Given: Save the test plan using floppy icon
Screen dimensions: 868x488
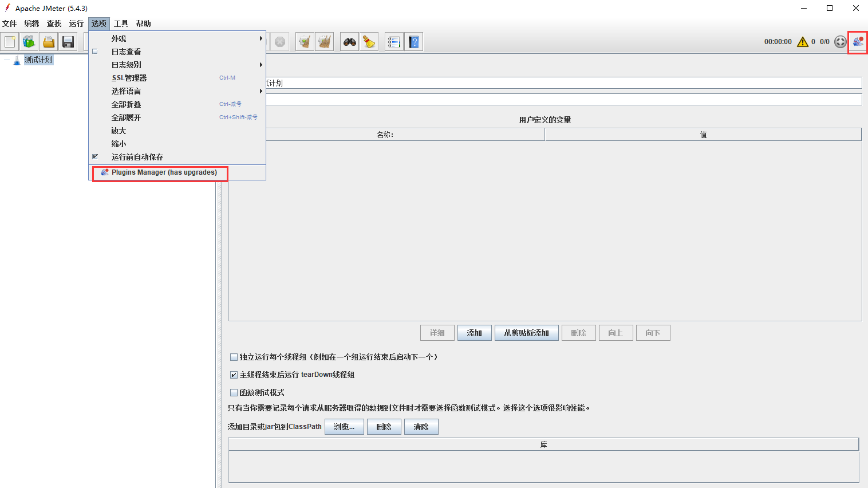Looking at the screenshot, I should pos(68,42).
